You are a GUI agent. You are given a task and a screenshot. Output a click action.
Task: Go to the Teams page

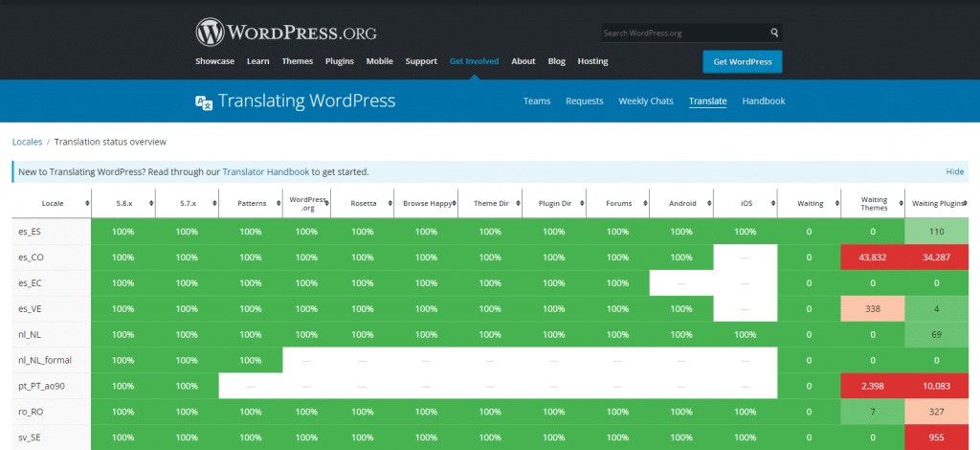537,101
